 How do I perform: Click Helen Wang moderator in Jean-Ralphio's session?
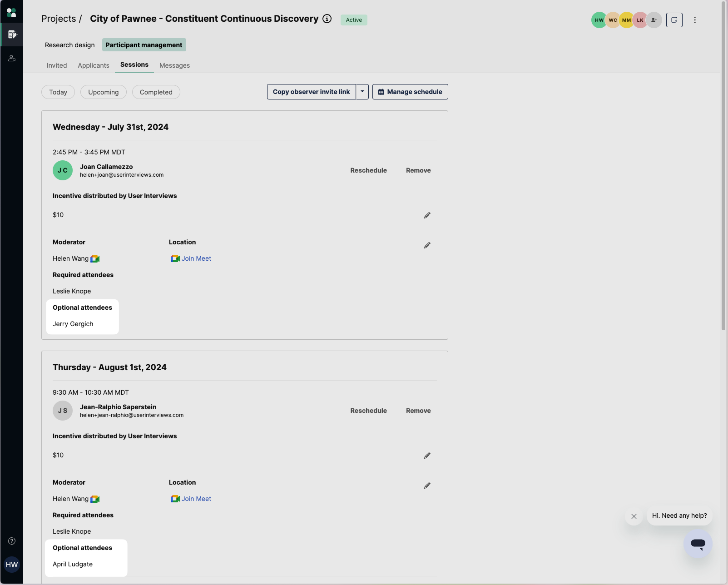[71, 499]
